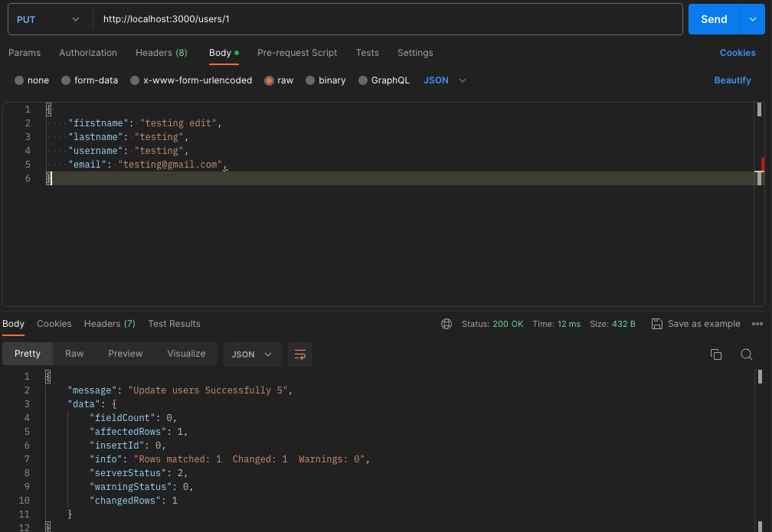Click the Time 12 ms indicator
The image size is (772, 532).
point(556,324)
